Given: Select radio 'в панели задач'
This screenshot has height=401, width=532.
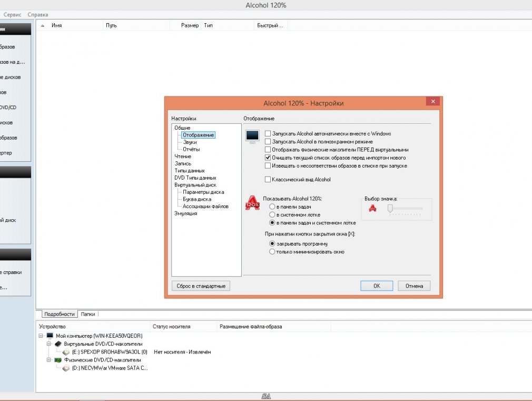Looking at the screenshot, I should point(272,207).
